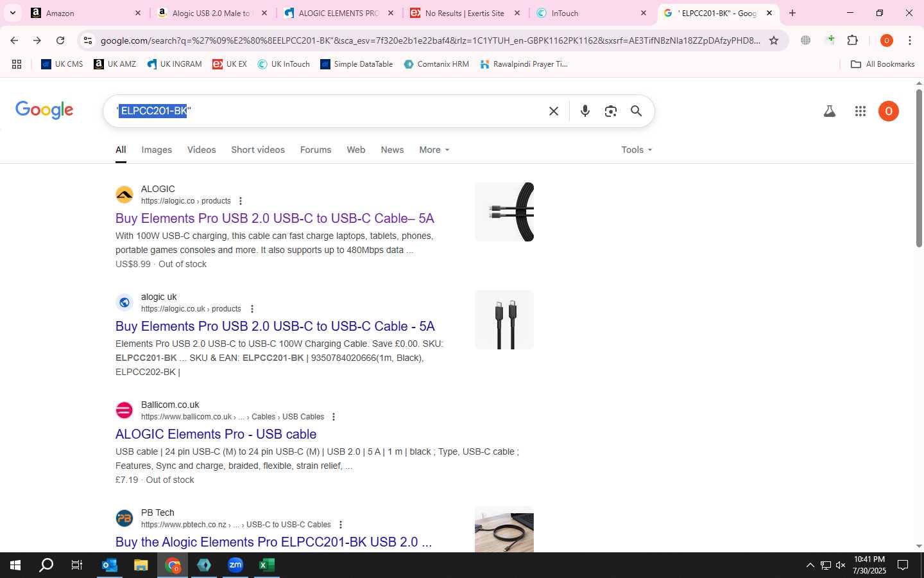Open Zoom from the taskbar

pos(235,565)
